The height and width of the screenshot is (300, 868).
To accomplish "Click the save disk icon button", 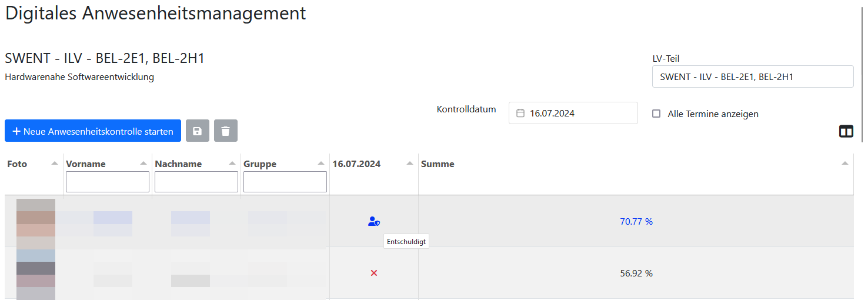I will [x=198, y=131].
